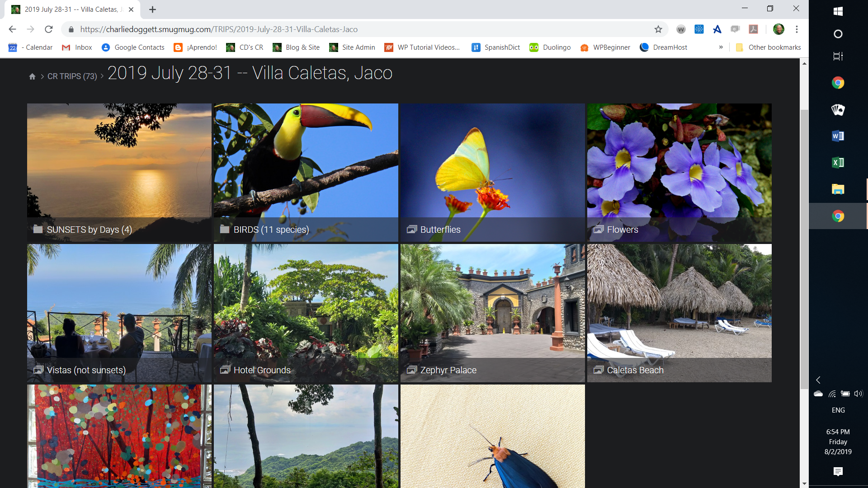
Task: Open the Flowers gallery
Action: pyautogui.click(x=679, y=173)
